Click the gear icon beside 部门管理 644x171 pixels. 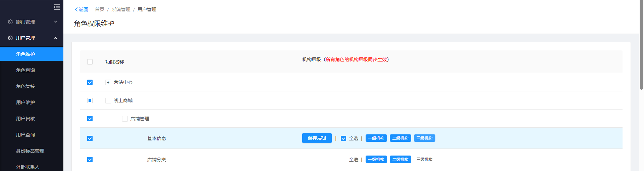[10, 22]
